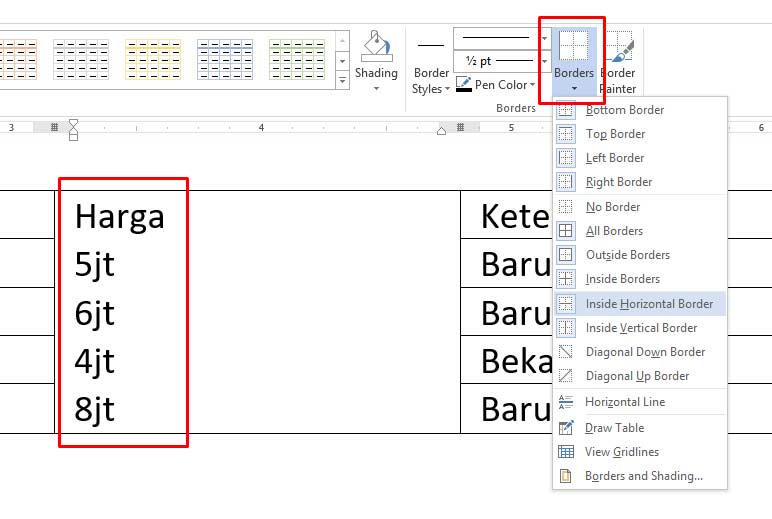
Task: Choose Right Border from the menu
Action: click(x=640, y=182)
